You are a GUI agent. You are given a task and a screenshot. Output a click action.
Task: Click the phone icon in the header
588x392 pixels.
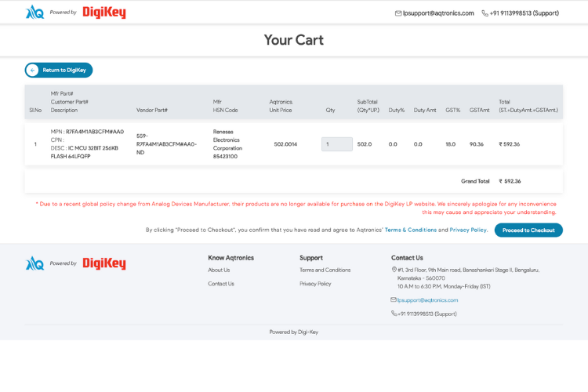[485, 13]
